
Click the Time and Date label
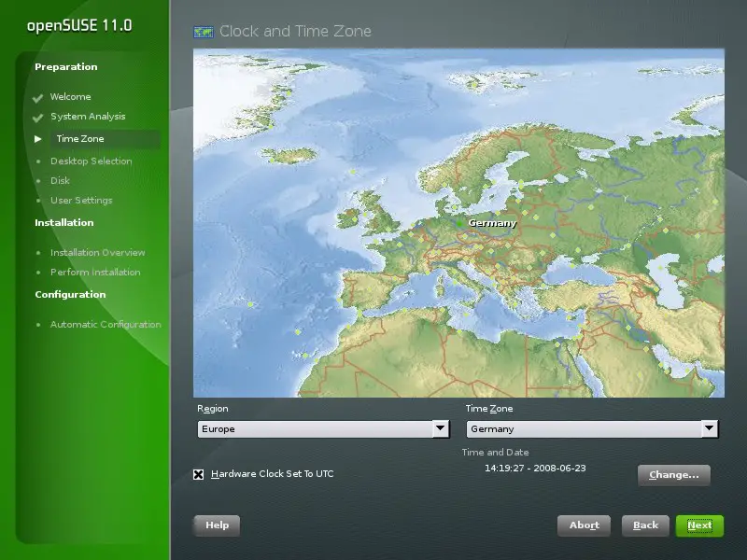[495, 453]
